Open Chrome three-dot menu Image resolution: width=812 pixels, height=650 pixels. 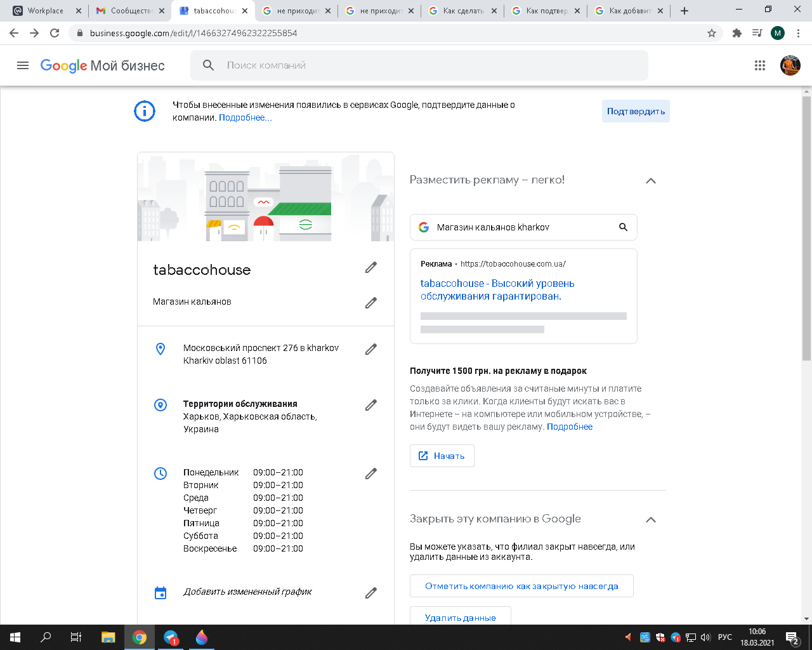point(798,33)
